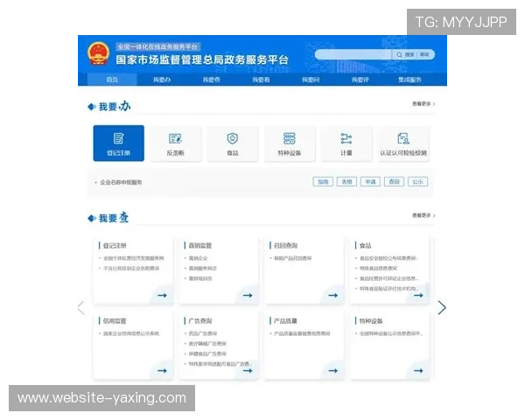Click the 信用监管 card heading
525x420 pixels.
click(x=115, y=321)
